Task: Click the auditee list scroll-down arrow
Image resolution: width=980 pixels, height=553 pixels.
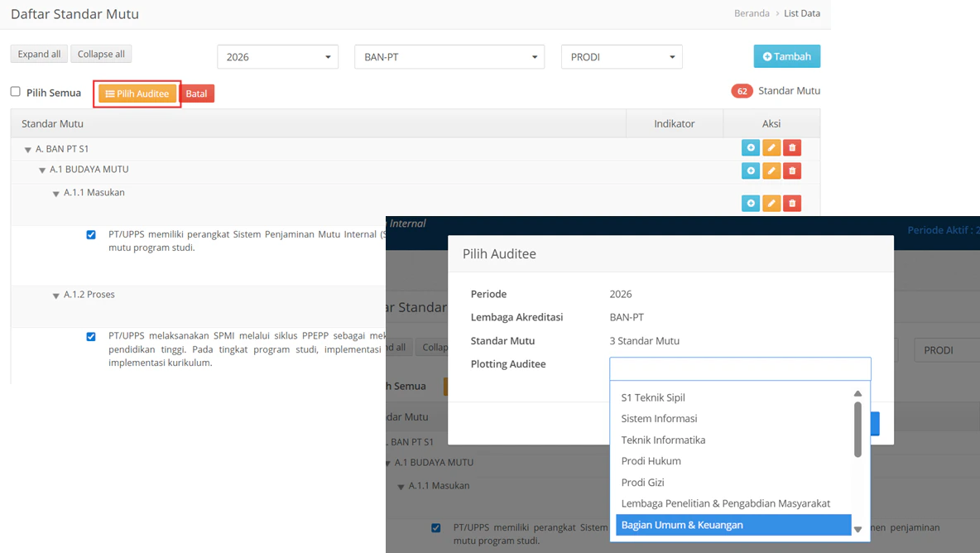Action: (x=857, y=529)
